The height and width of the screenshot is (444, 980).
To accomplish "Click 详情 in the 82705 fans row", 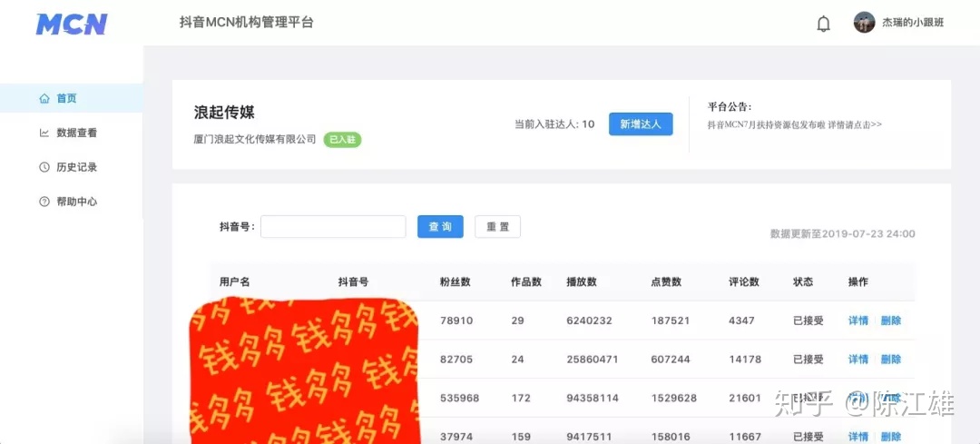I will tap(858, 360).
